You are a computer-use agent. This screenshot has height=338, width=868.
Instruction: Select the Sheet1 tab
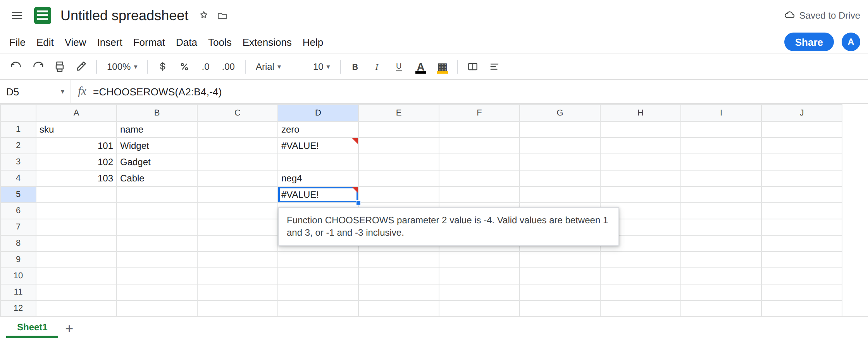[x=32, y=327]
